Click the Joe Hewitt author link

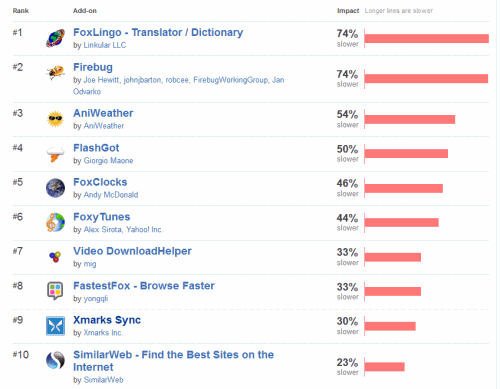(101, 80)
